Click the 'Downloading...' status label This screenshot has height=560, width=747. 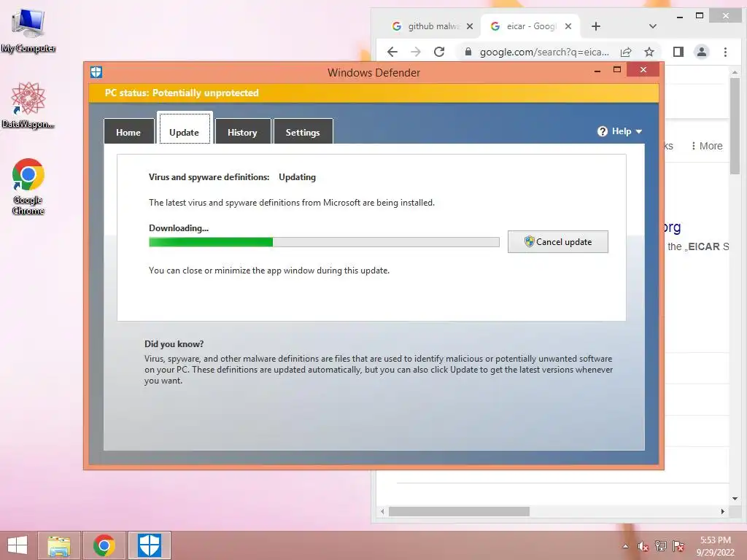click(x=179, y=228)
